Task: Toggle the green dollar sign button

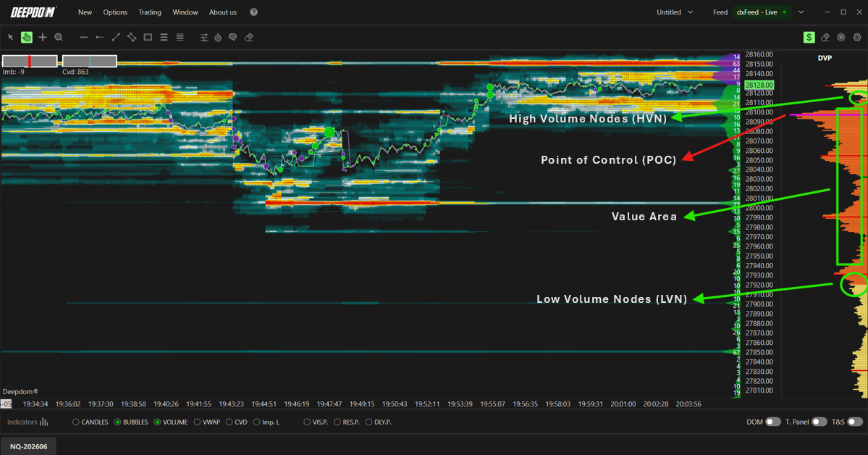Action: [809, 37]
